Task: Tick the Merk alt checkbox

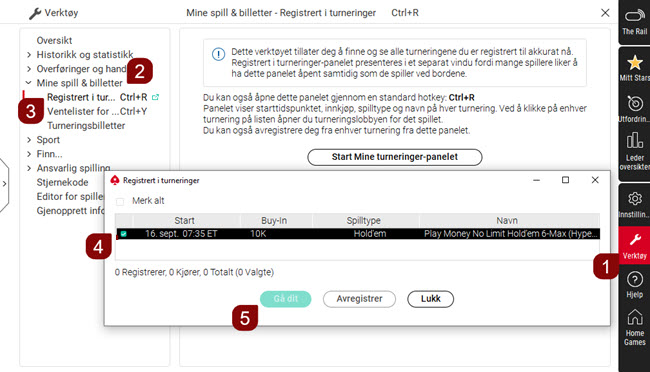Action: 120,201
